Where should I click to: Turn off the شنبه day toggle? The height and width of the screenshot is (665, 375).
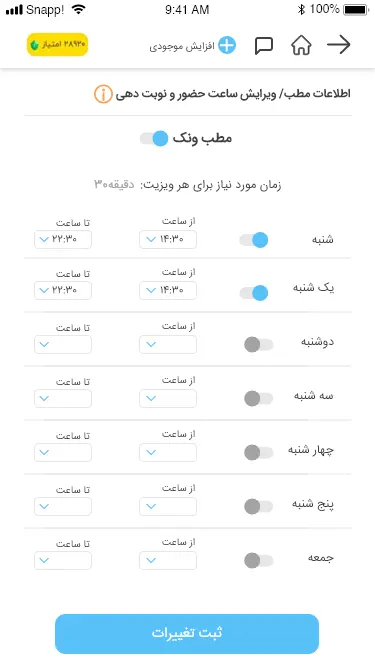pyautogui.click(x=254, y=240)
